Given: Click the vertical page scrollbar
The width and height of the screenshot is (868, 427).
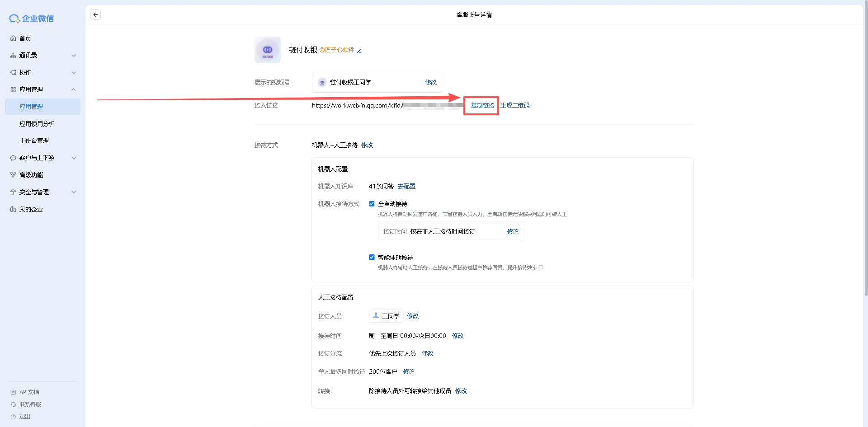Looking at the screenshot, I should pos(866,149).
